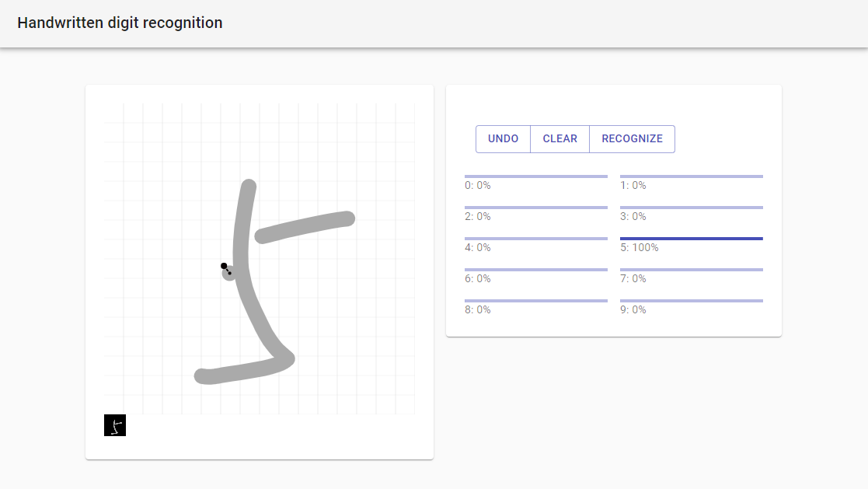
Task: Click the digit 3 probability bar
Action: pos(692,208)
